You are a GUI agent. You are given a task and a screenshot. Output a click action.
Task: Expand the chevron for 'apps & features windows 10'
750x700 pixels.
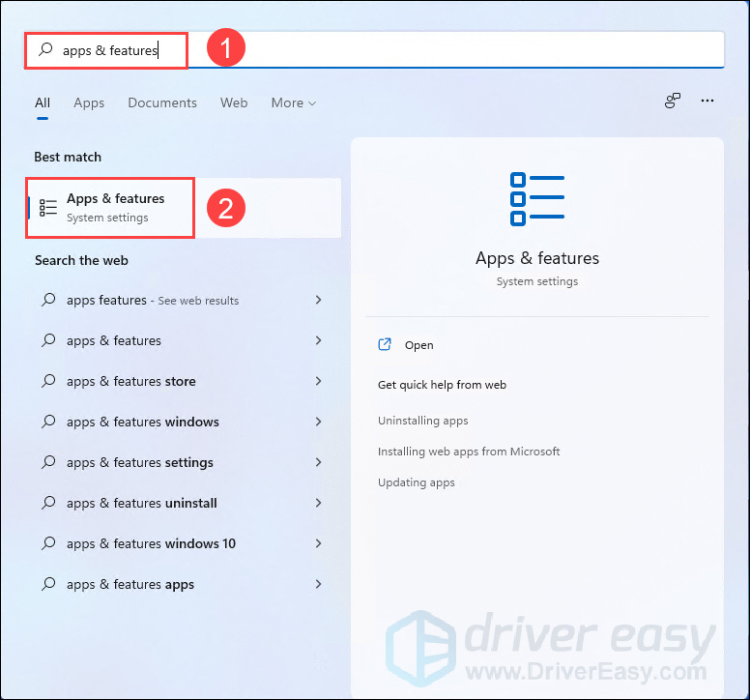(319, 543)
